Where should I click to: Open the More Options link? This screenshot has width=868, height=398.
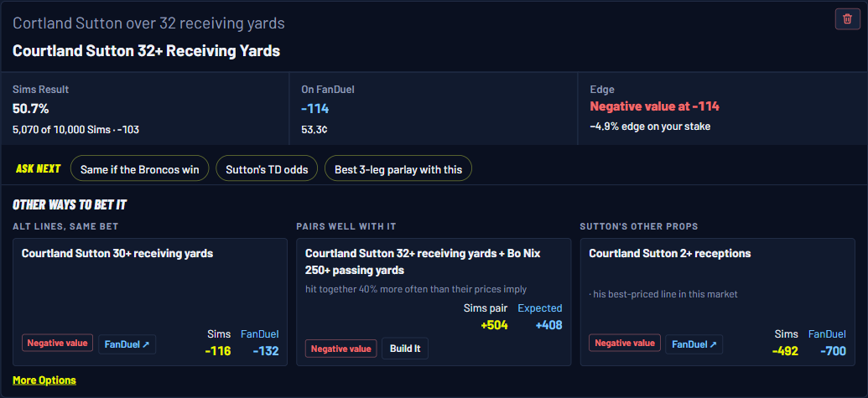44,380
